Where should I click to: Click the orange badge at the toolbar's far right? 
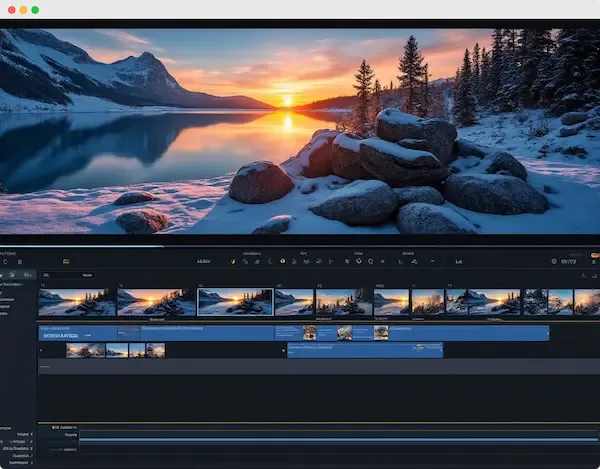click(x=595, y=255)
